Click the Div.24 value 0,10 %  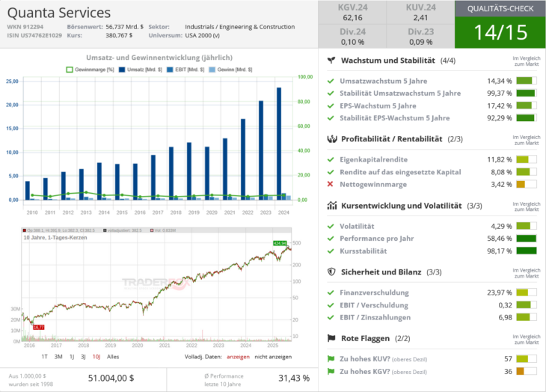pyautogui.click(x=352, y=42)
